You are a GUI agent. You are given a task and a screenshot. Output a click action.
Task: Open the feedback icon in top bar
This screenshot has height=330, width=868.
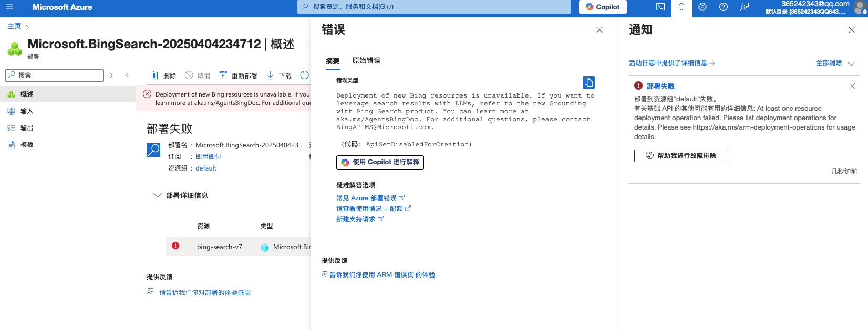[x=745, y=7]
